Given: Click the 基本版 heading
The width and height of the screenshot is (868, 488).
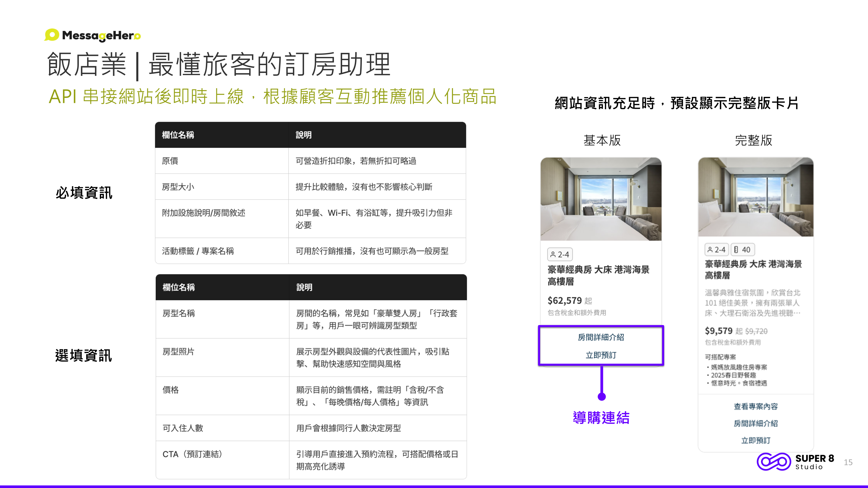Looking at the screenshot, I should coord(602,140).
